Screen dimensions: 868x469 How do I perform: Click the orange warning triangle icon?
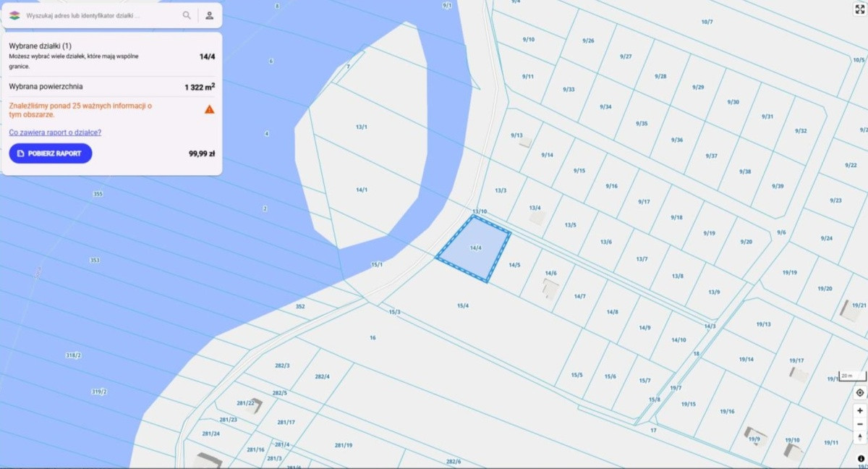pyautogui.click(x=209, y=109)
